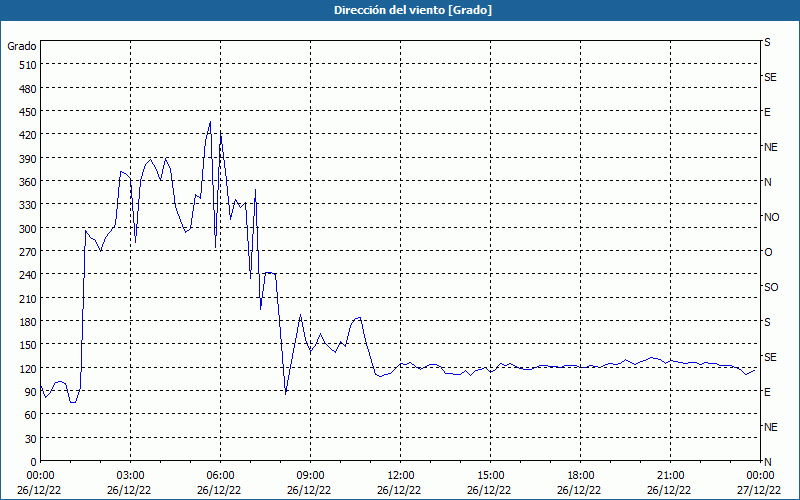
Task: Select the 26/12/22 date under 06:00
Action: tap(219, 490)
